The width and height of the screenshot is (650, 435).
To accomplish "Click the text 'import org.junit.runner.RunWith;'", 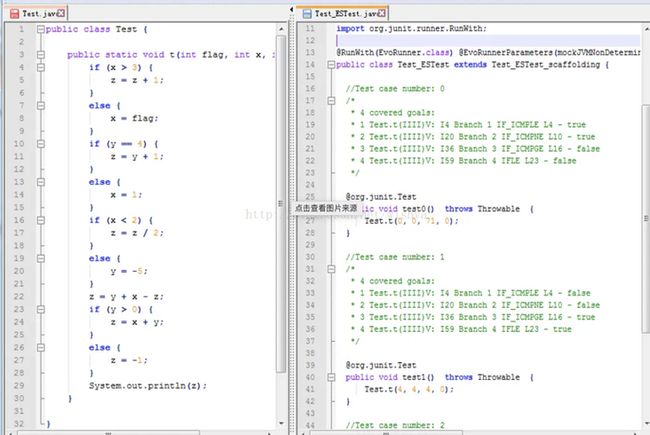I will click(x=411, y=29).
